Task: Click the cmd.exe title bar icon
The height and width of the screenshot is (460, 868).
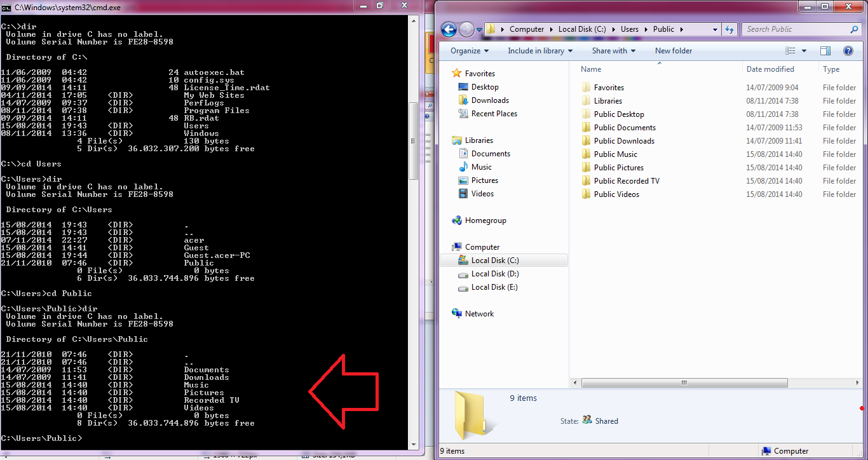Action: click(6, 7)
